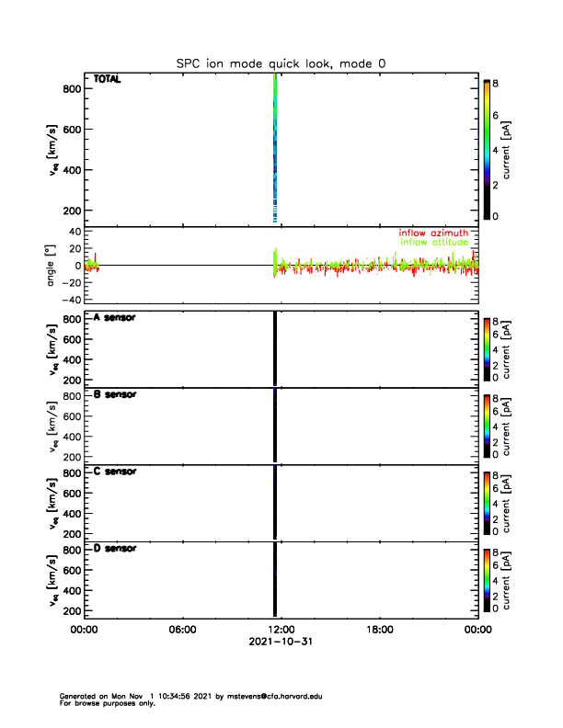Image resolution: width=563 pixels, height=728 pixels.
Task: Click the colorbar next to the B sensor panel
Action: tap(487, 425)
